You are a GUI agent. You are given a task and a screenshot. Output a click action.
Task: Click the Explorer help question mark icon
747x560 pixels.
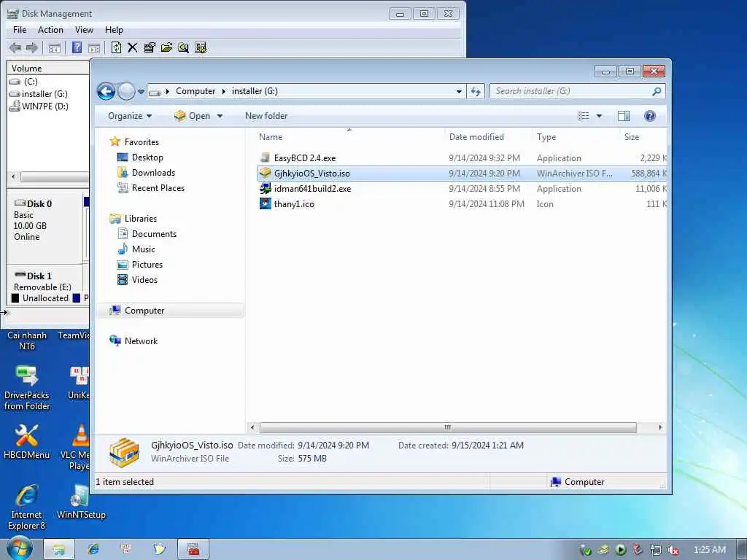click(649, 116)
